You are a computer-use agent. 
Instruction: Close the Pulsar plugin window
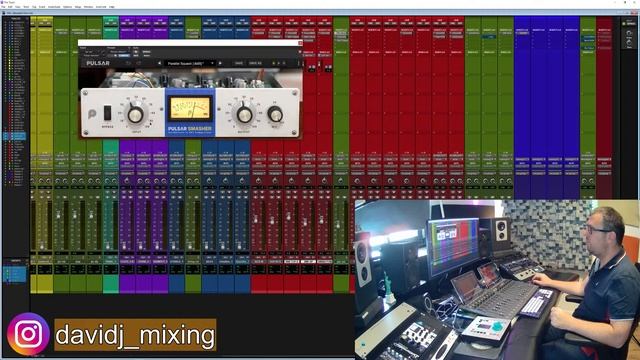[x=300, y=42]
